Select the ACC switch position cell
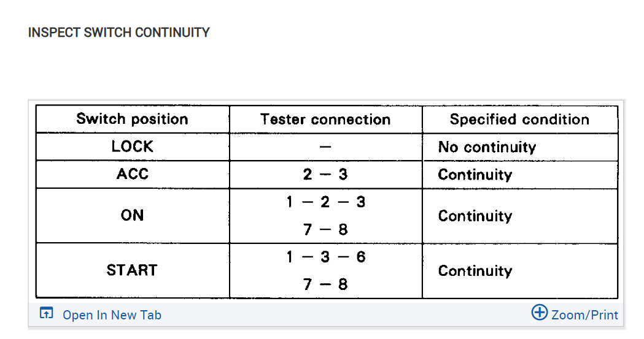The image size is (644, 339). point(132,174)
